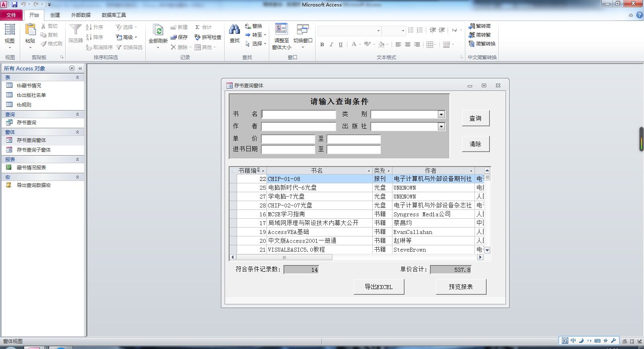
Task: Open the 外部数据 ribbon tab
Action: tap(80, 15)
